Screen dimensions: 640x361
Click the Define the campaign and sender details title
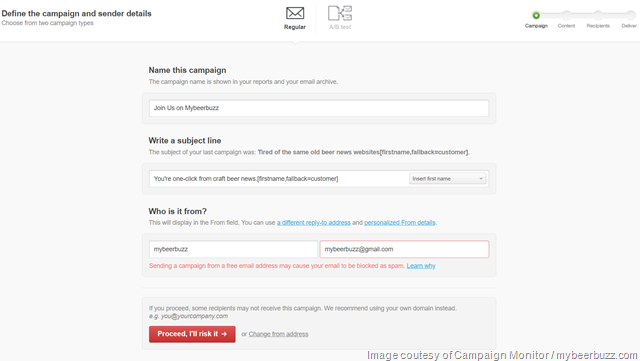pos(76,13)
